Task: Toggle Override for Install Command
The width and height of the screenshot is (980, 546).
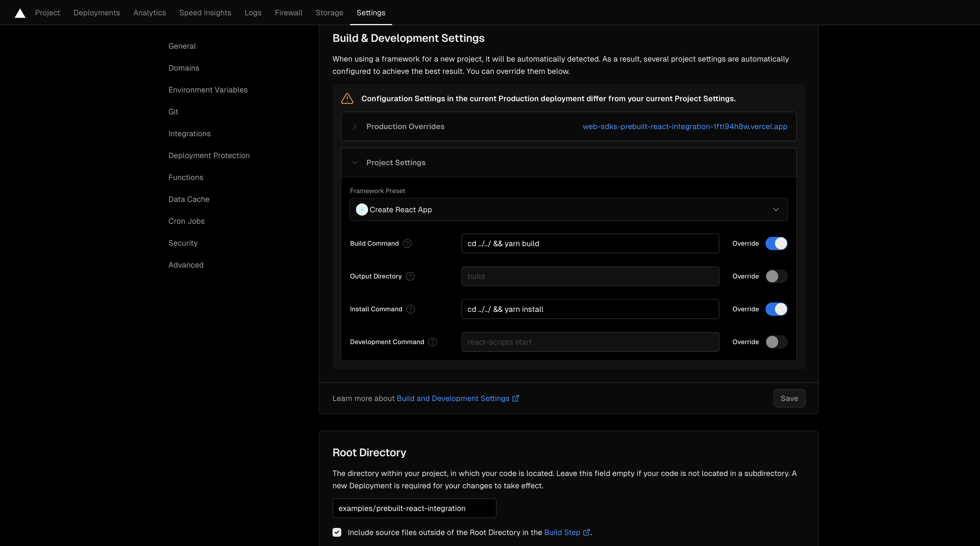Action: pyautogui.click(x=776, y=309)
